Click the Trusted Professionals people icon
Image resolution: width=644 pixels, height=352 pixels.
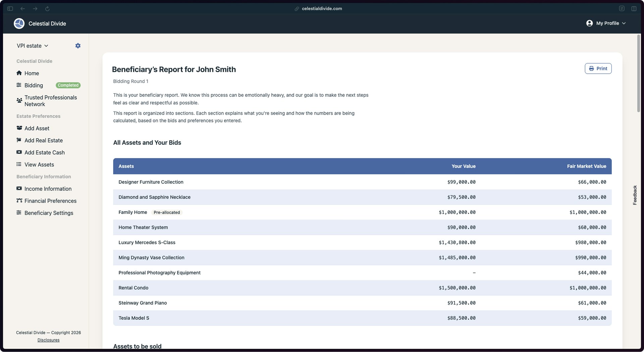19,100
